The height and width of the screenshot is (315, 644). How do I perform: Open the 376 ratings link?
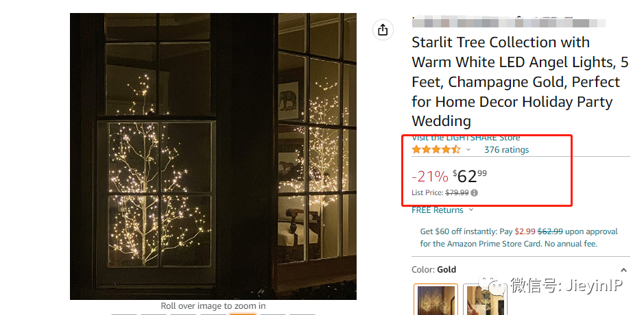click(506, 150)
